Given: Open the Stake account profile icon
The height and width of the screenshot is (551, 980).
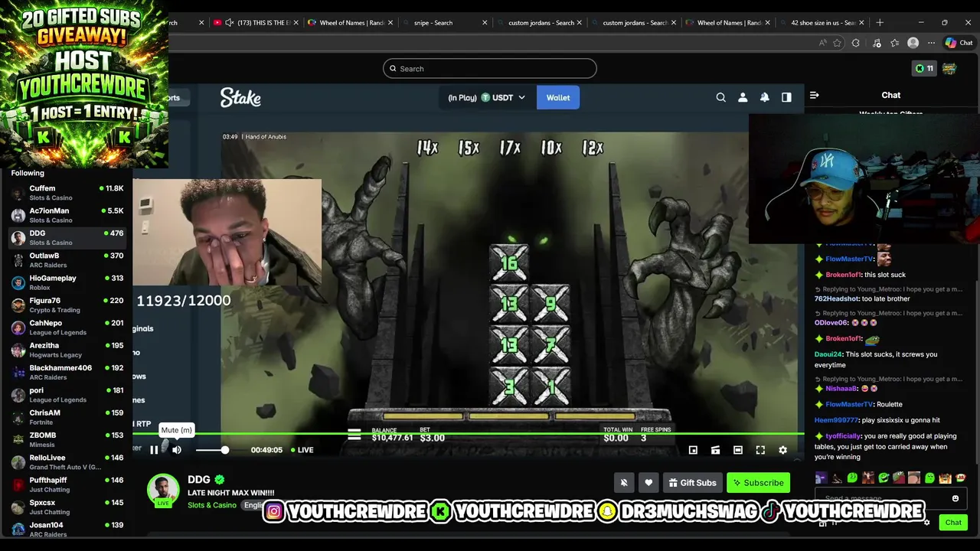Looking at the screenshot, I should [743, 97].
